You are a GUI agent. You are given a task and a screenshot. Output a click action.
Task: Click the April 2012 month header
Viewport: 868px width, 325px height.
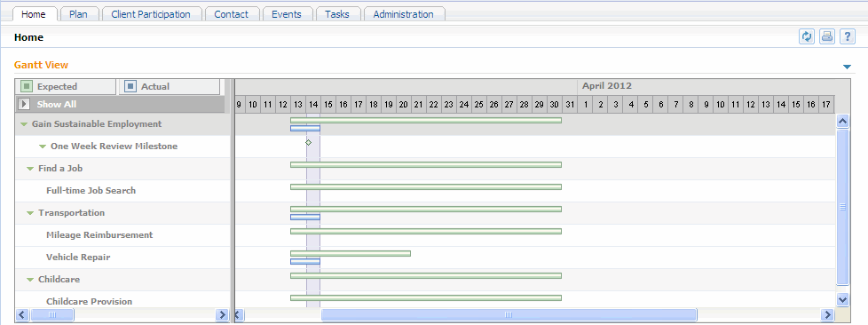pyautogui.click(x=607, y=86)
